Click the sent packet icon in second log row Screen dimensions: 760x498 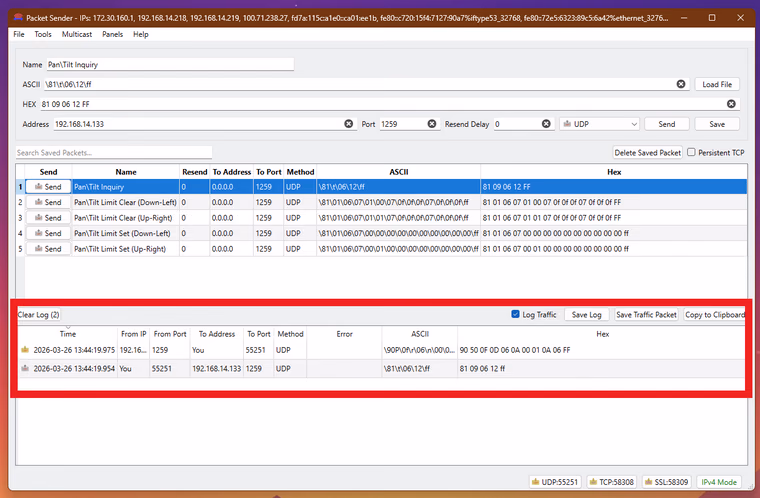(25, 369)
